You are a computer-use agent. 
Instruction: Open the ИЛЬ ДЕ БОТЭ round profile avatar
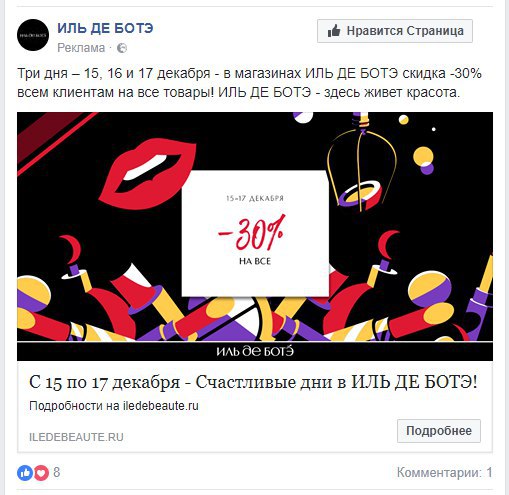(33, 35)
